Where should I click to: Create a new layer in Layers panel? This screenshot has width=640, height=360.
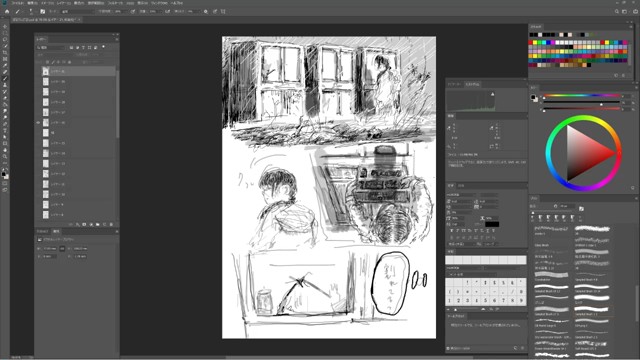click(x=104, y=224)
